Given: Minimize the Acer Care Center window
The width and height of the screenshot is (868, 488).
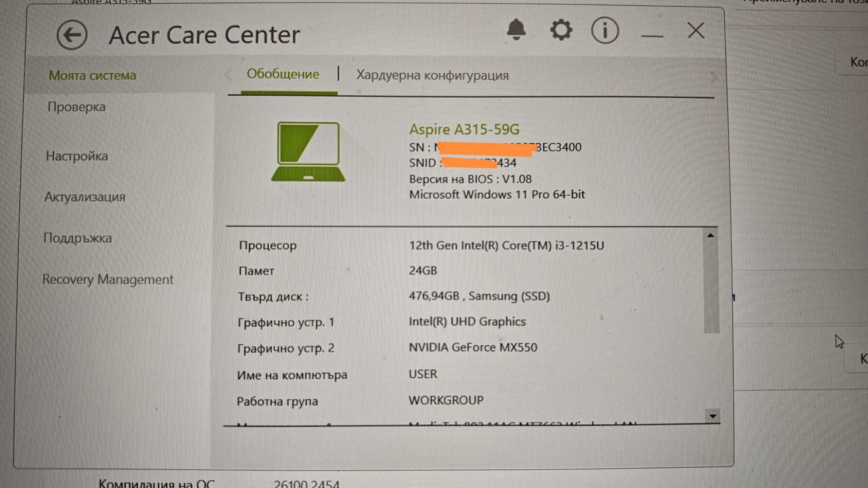Looking at the screenshot, I should pos(652,36).
